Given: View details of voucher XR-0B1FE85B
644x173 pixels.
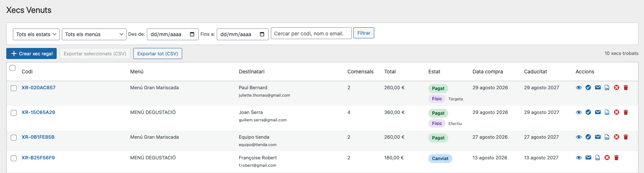Looking at the screenshot, I should coord(579,137).
